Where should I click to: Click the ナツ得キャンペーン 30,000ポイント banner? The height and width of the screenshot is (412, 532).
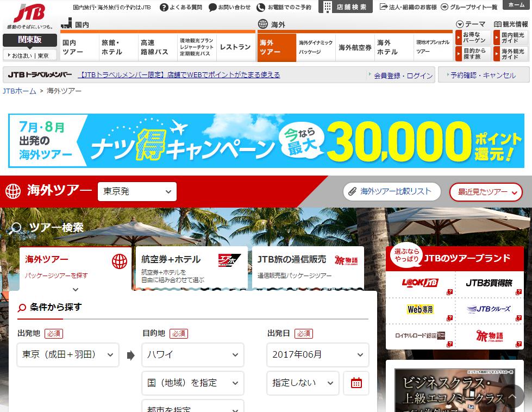click(x=266, y=140)
